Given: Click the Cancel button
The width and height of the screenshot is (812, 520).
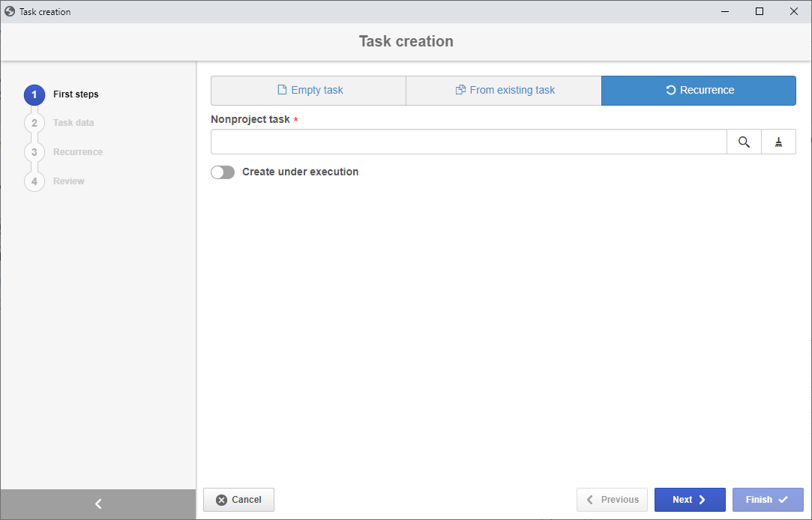Looking at the screenshot, I should click(x=238, y=500).
